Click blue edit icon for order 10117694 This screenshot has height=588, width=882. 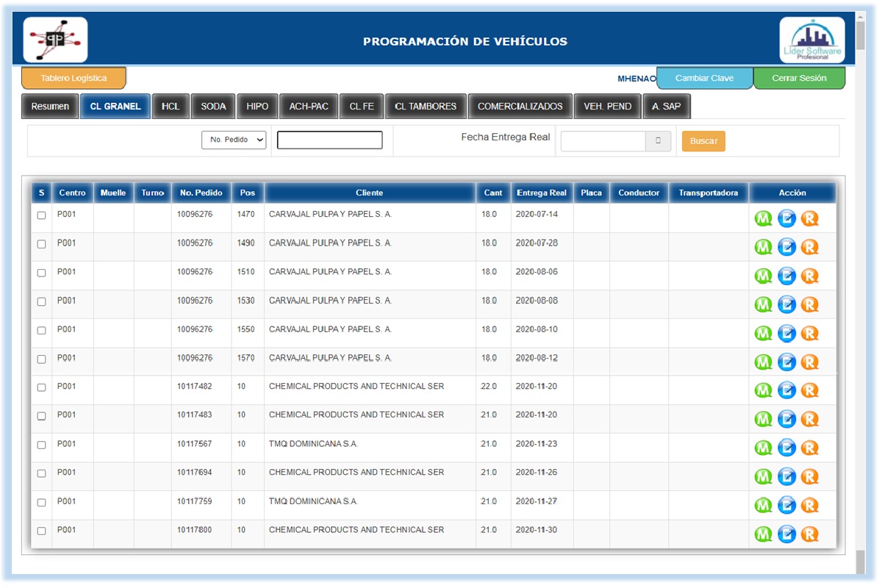point(786,476)
